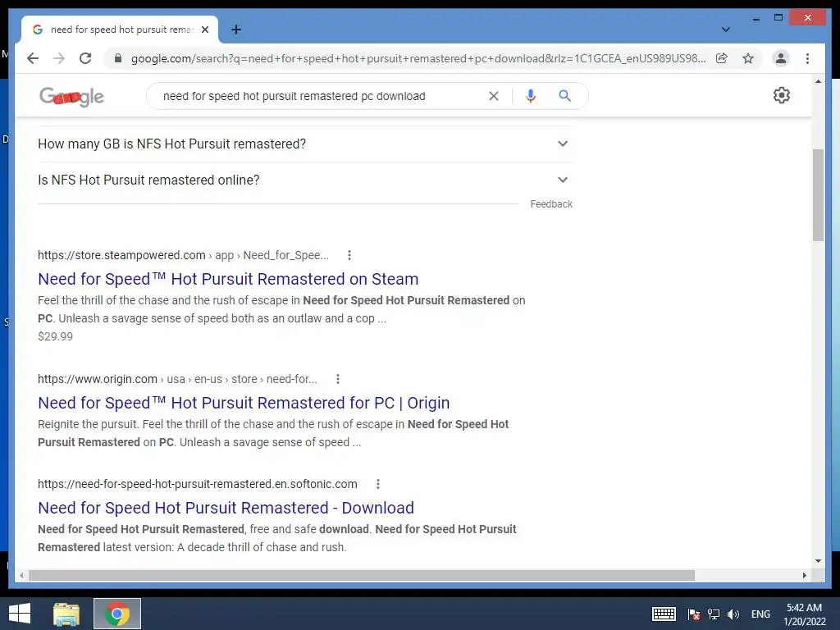Open Need for Speed on Steam result
This screenshot has height=630, width=840.
[228, 279]
